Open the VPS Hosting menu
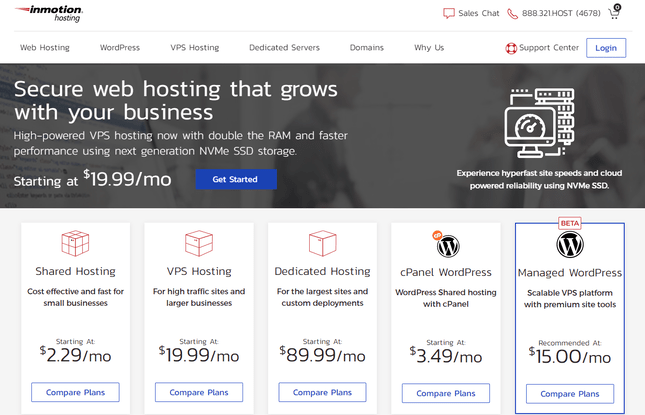The image size is (645, 415). tap(195, 48)
